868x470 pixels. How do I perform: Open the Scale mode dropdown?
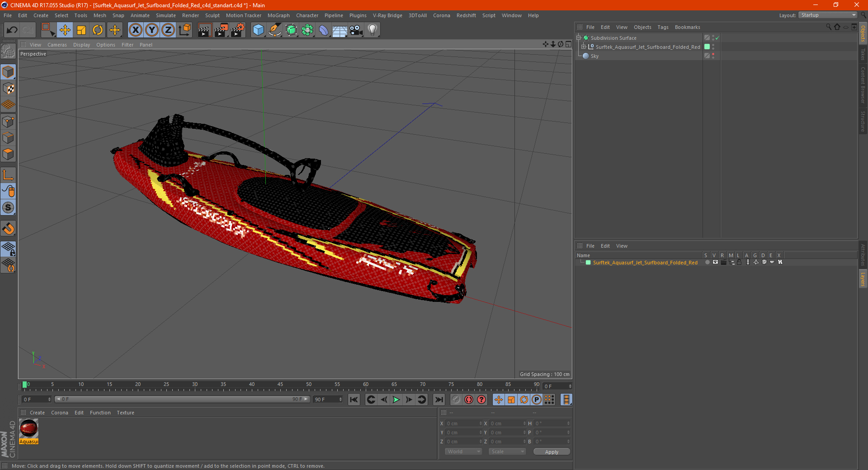click(x=507, y=451)
